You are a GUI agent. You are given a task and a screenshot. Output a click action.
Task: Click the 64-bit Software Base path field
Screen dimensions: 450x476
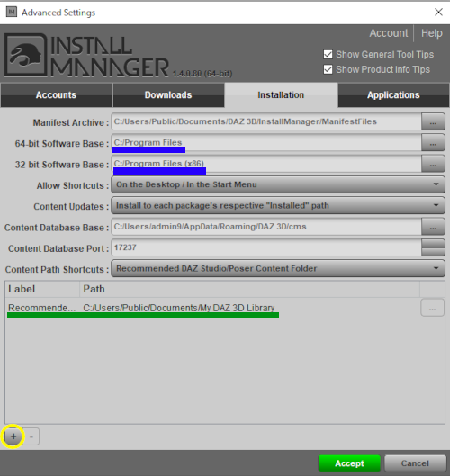pyautogui.click(x=266, y=143)
